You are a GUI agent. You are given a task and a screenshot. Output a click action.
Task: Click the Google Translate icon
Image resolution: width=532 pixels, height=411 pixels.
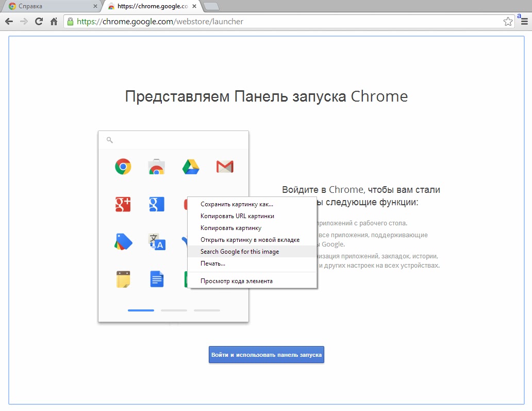pyautogui.click(x=157, y=242)
